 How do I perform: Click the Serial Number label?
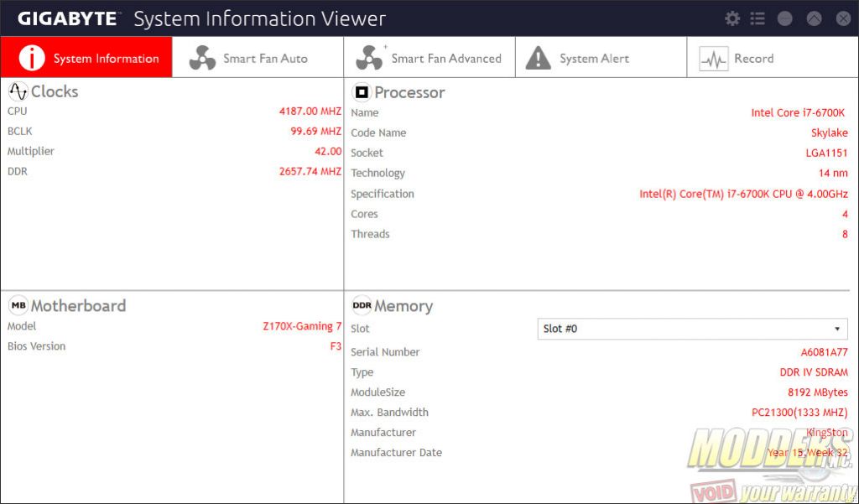[385, 352]
